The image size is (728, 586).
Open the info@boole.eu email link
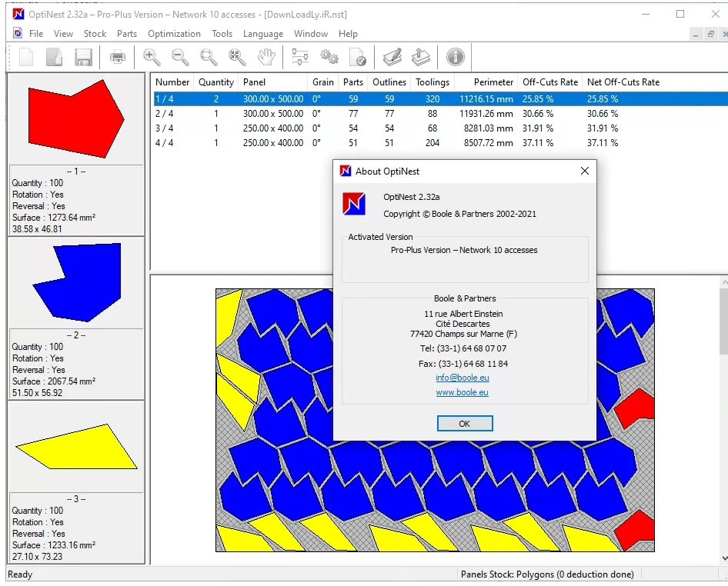(462, 378)
